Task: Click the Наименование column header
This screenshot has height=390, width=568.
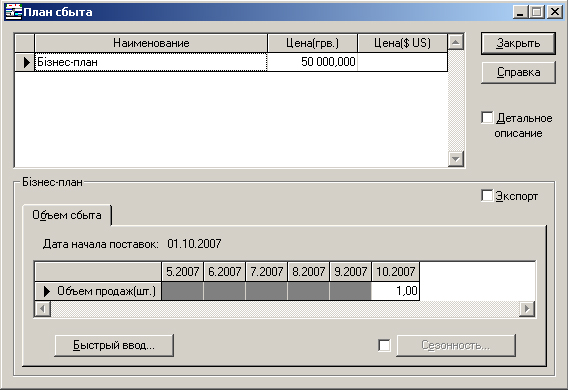Action: tap(151, 43)
